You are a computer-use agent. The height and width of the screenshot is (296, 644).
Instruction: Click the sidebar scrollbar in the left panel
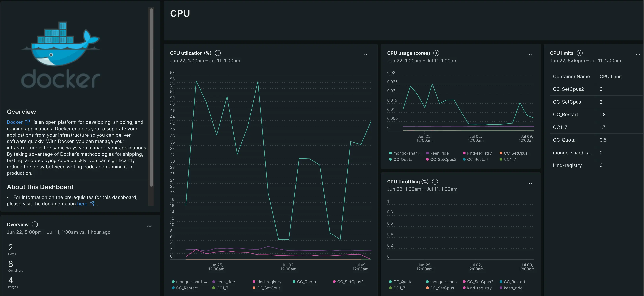151,100
